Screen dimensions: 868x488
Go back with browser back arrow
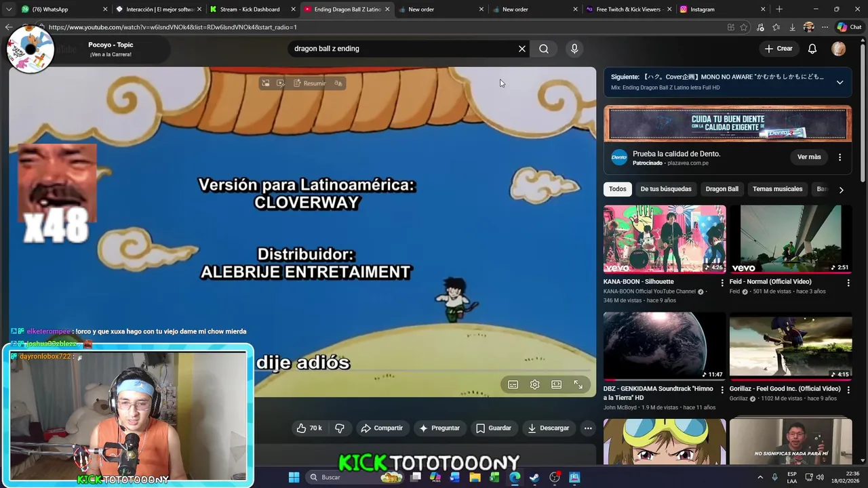click(x=8, y=27)
